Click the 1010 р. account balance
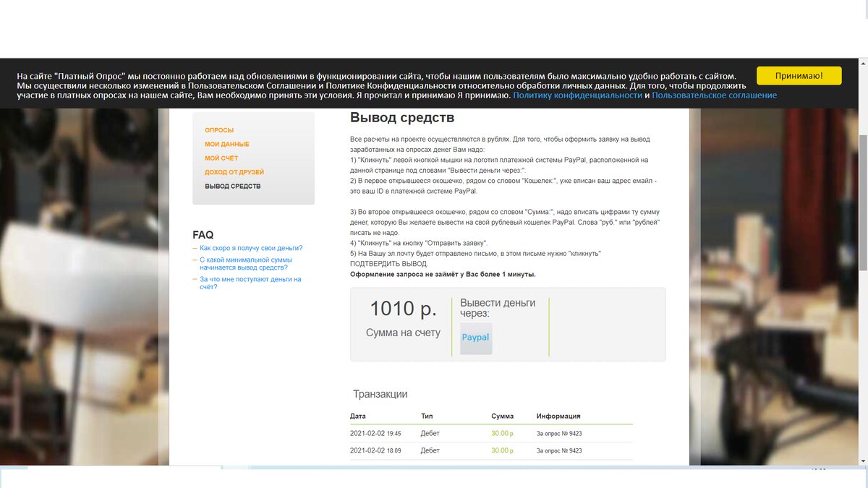This screenshot has width=868, height=488. tap(403, 309)
